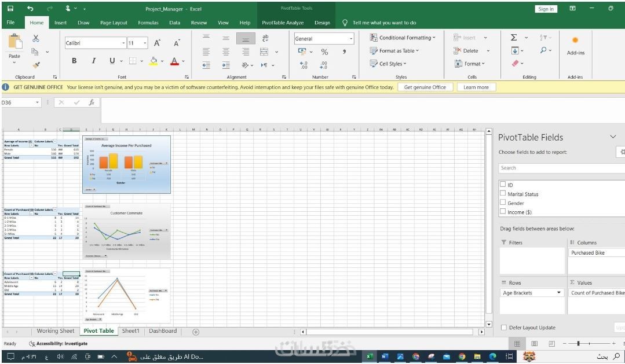625x364 pixels.
Task: Click the Paste clipboard icon
Action: pyautogui.click(x=14, y=42)
